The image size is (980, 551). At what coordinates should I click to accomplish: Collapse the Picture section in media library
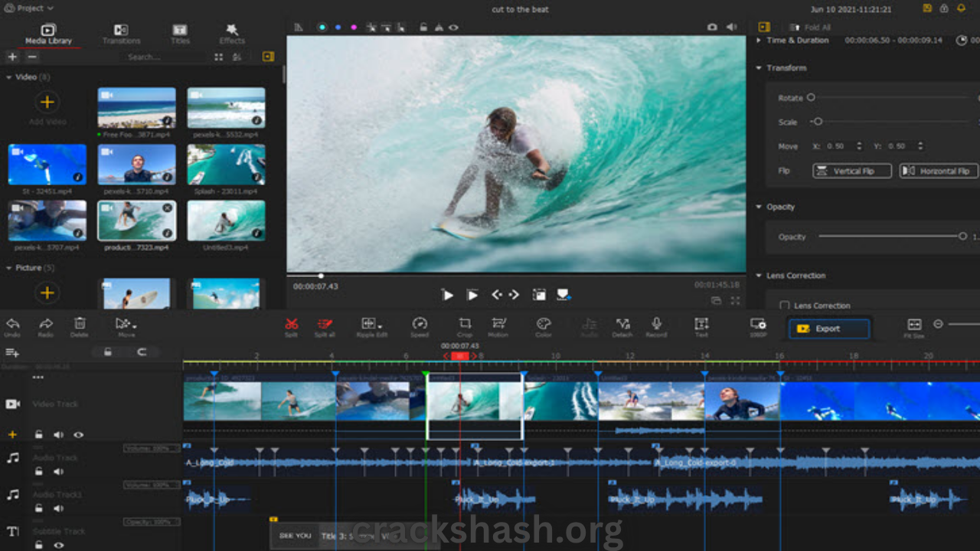click(9, 268)
